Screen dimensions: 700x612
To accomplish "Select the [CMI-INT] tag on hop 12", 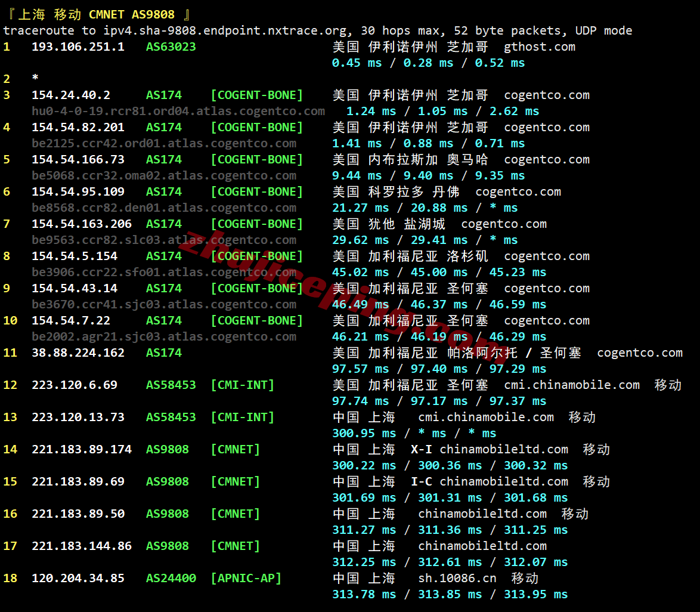I will pos(242,384).
